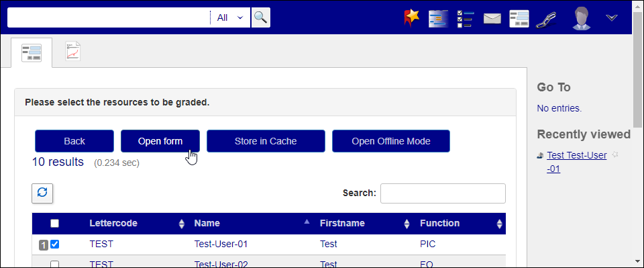The height and width of the screenshot is (268, 644).
Task: Click Store in Cache button
Action: tap(266, 141)
